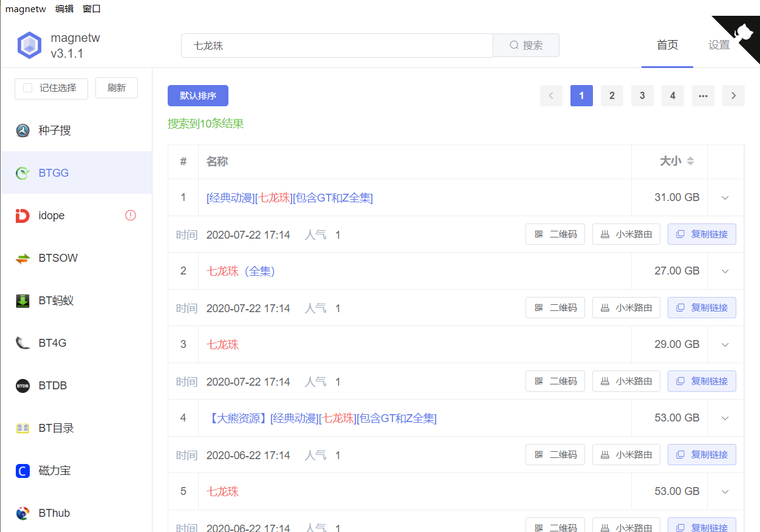The width and height of the screenshot is (760, 532).
Task: Go to results page 4
Action: click(673, 95)
